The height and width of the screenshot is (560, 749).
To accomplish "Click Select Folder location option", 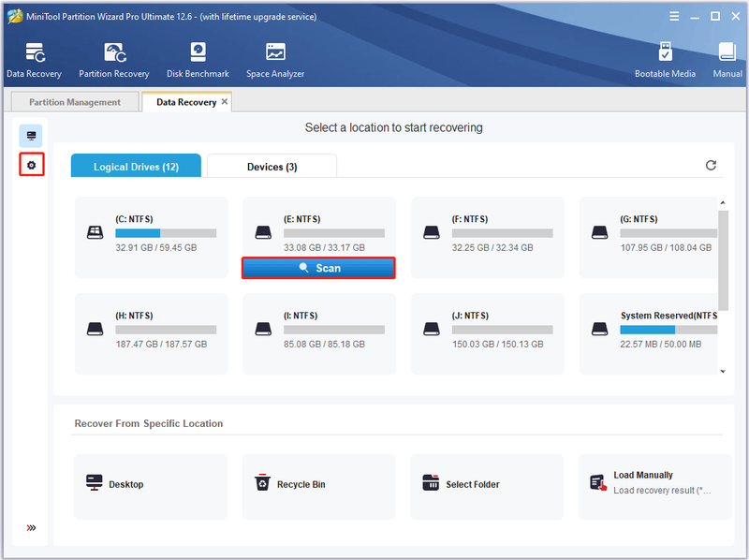I will [x=487, y=486].
